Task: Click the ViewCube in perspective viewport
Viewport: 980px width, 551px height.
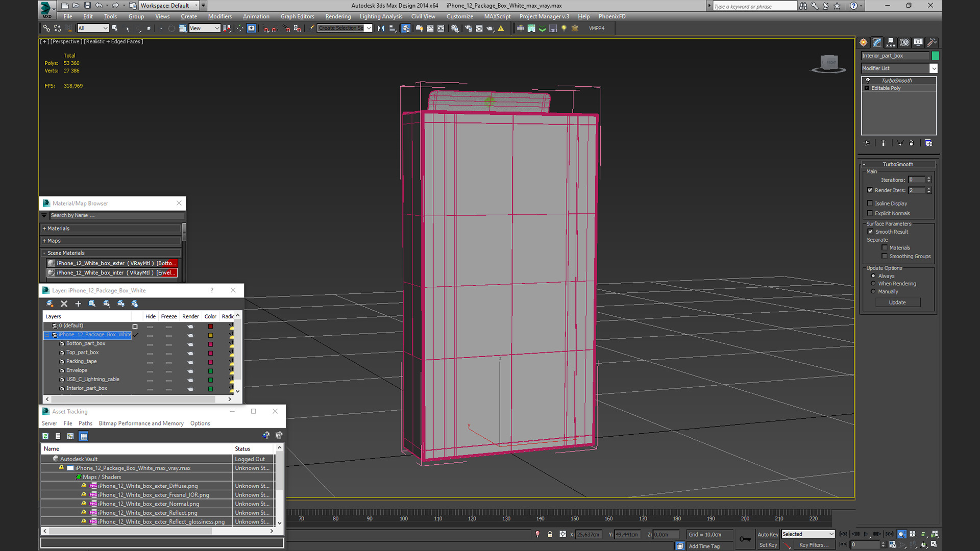Action: (828, 64)
